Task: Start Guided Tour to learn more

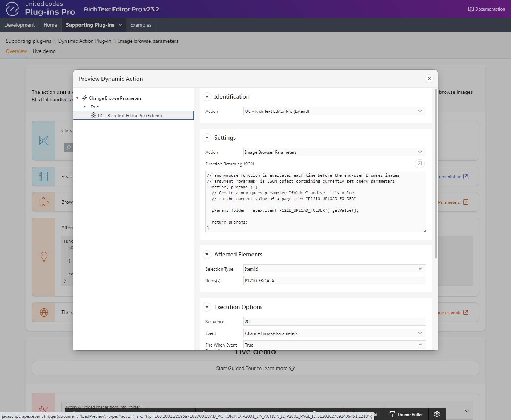Action: click(255, 368)
